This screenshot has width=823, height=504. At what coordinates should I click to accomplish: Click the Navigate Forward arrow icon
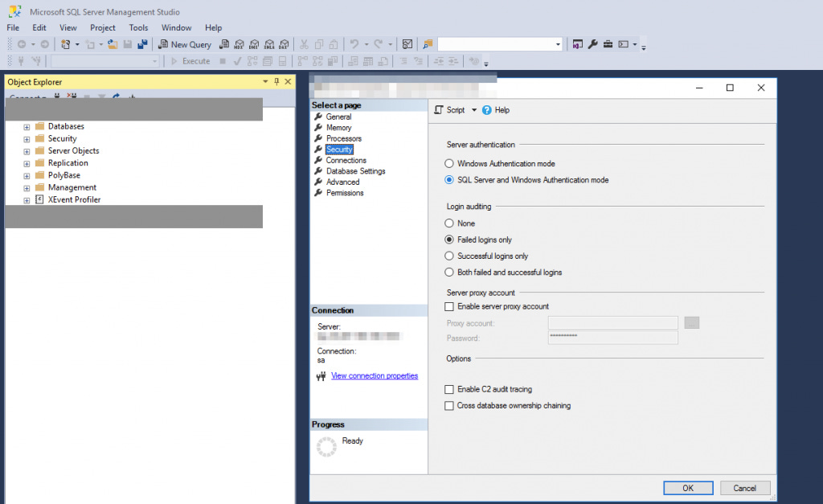(x=45, y=45)
